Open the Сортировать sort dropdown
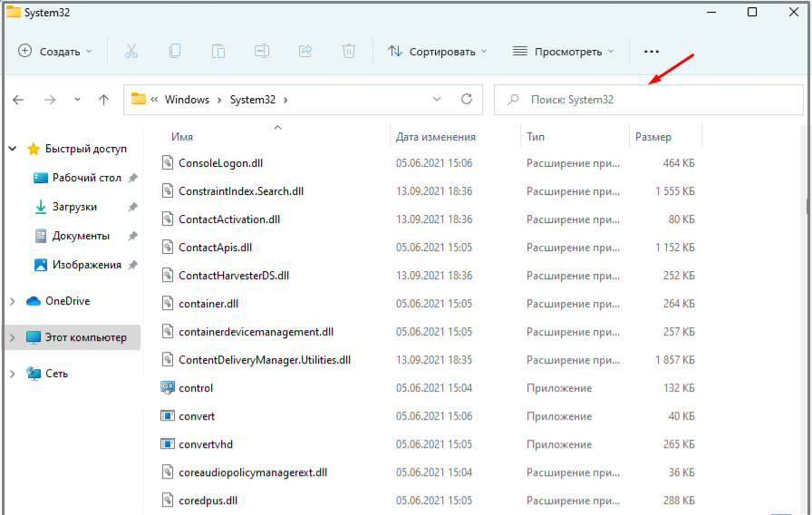Viewport: 812px width, 515px height. [438, 52]
